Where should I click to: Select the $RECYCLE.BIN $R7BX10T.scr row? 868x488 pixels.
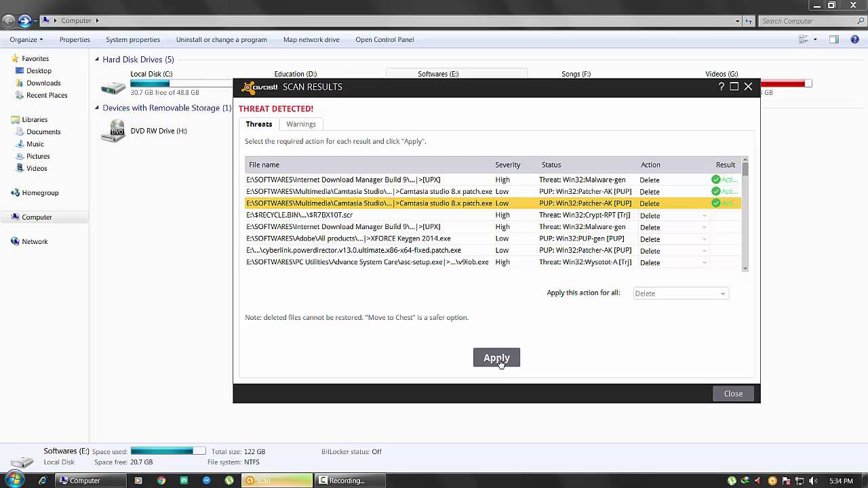(x=492, y=216)
